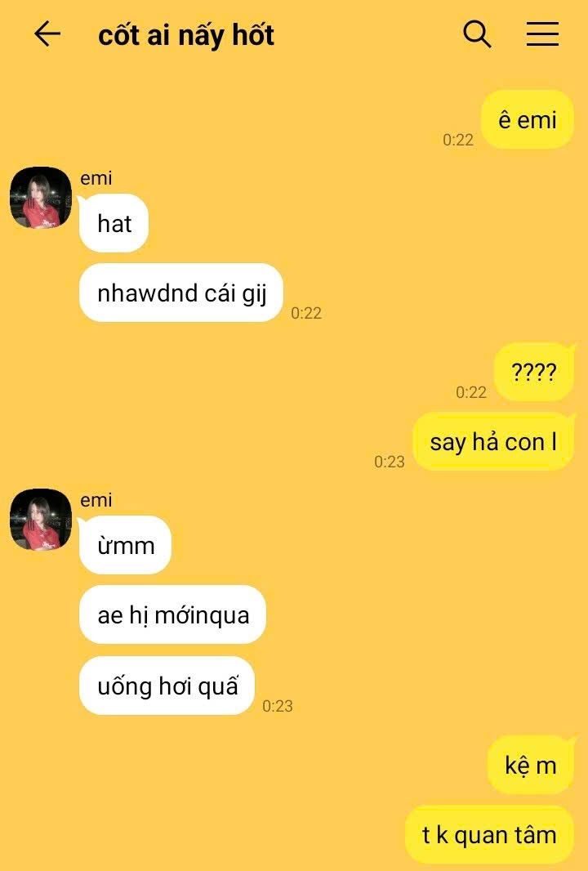
Task: Tap the 't k quan tâm' message bubble
Action: 489,835
